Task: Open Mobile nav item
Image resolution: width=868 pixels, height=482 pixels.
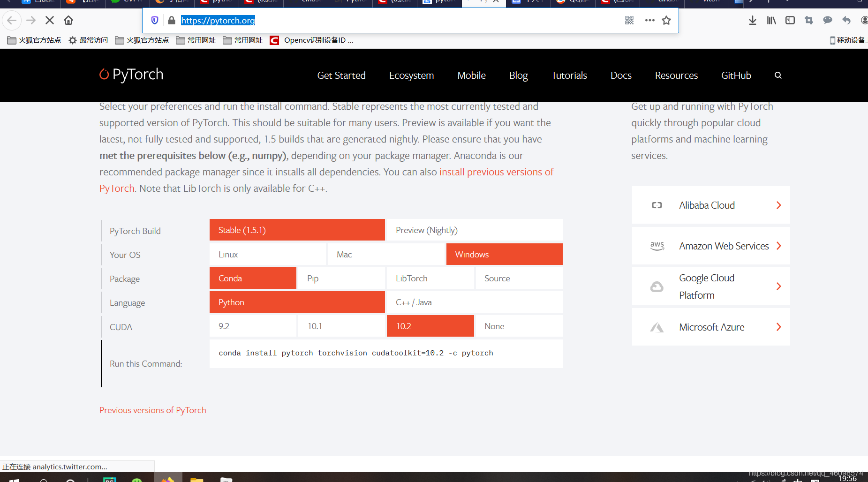Action: tap(471, 75)
